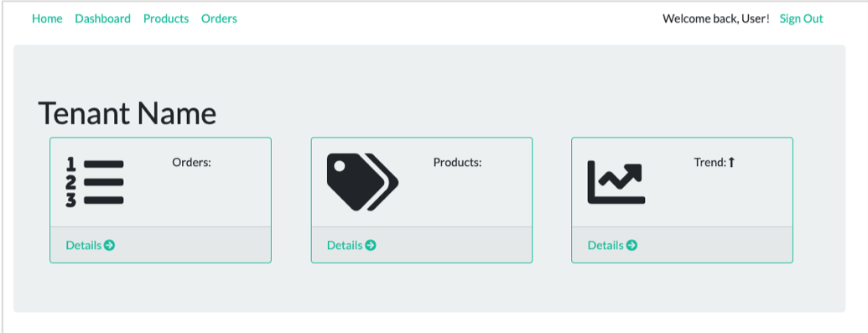Click the Tenant Name heading
The width and height of the screenshot is (868, 333).
pyautogui.click(x=127, y=113)
